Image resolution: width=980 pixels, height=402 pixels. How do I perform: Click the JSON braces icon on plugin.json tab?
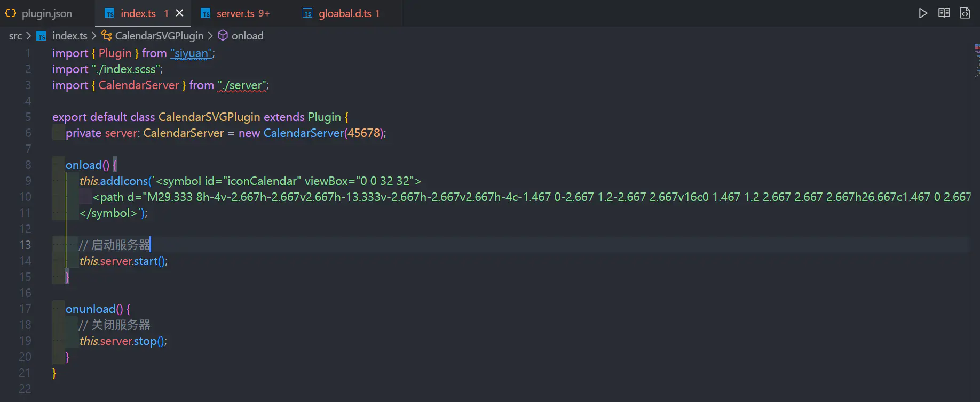(11, 13)
